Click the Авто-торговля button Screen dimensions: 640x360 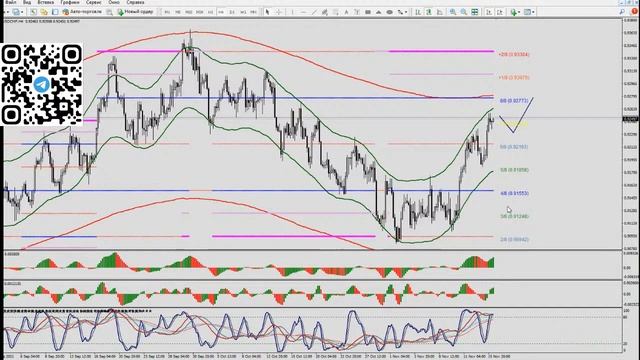(x=81, y=12)
